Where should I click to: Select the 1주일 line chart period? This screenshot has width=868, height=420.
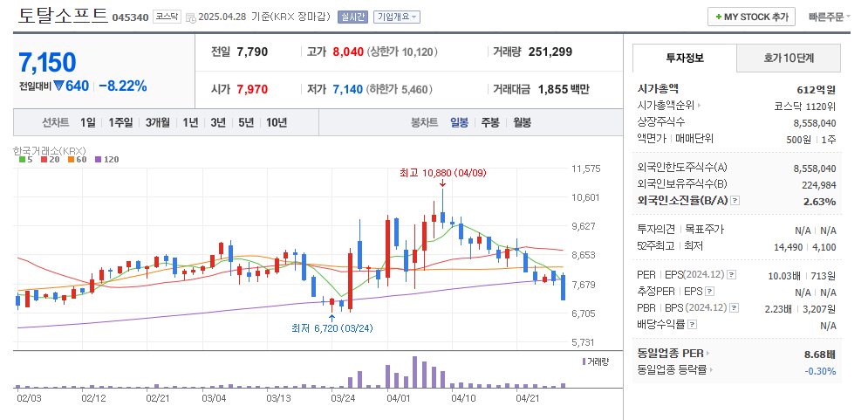120,122
